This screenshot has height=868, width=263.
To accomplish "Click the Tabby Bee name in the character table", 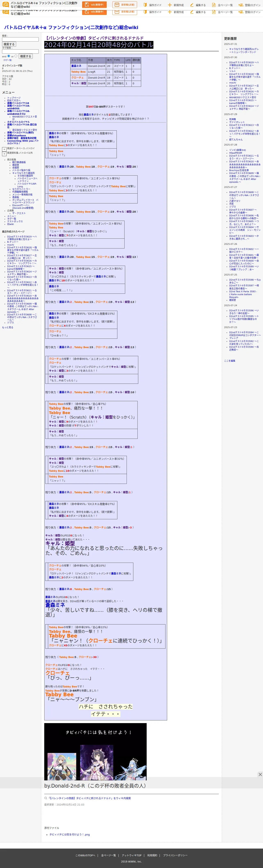I will pyautogui.click(x=78, y=72).
